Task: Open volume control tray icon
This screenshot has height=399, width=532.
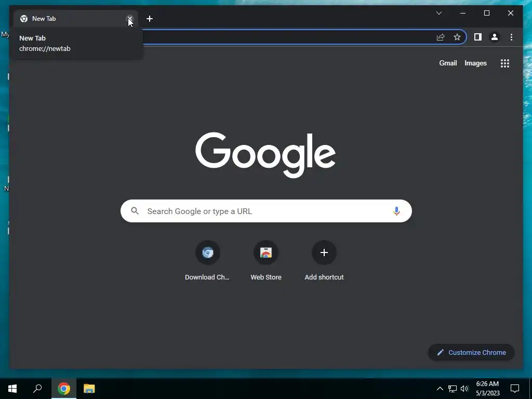Action: (464, 389)
